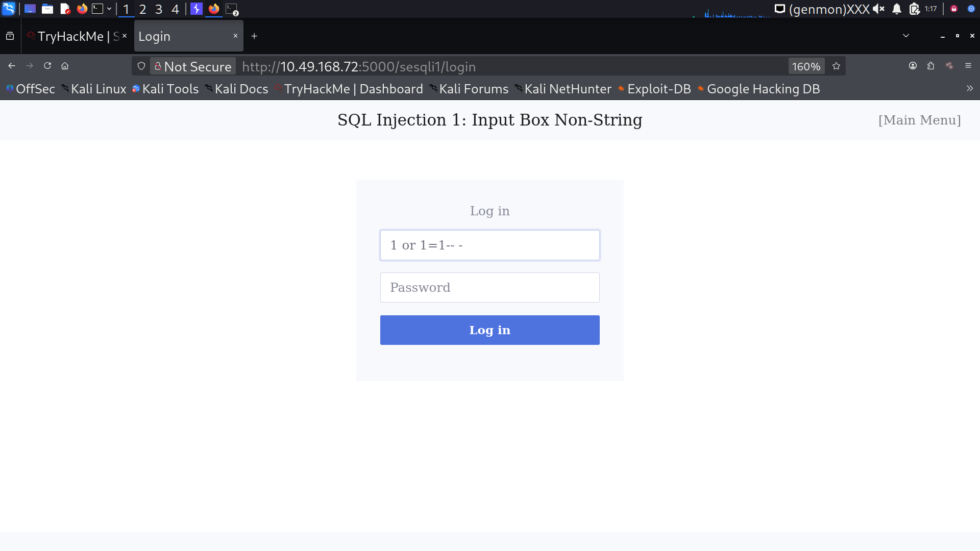Go back to the previous page
This screenshot has height=551, width=980.
[12, 66]
